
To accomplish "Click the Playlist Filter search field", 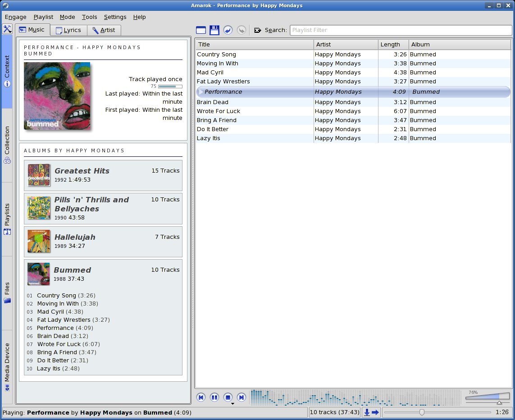I will click(x=401, y=30).
